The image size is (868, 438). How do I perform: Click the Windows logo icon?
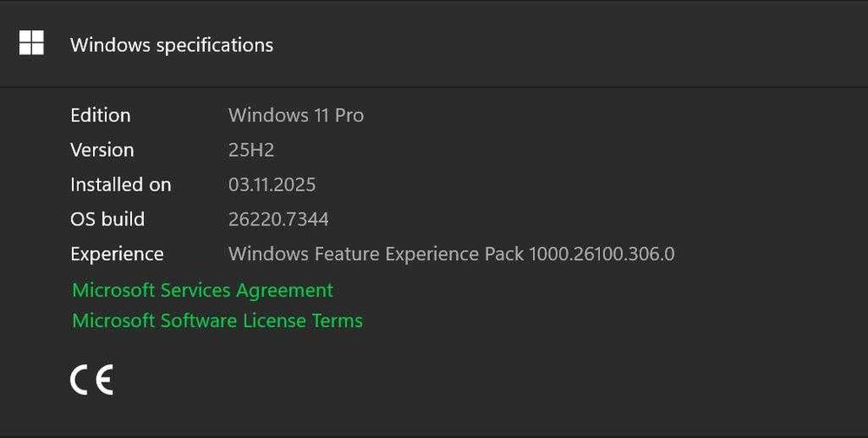(x=31, y=43)
